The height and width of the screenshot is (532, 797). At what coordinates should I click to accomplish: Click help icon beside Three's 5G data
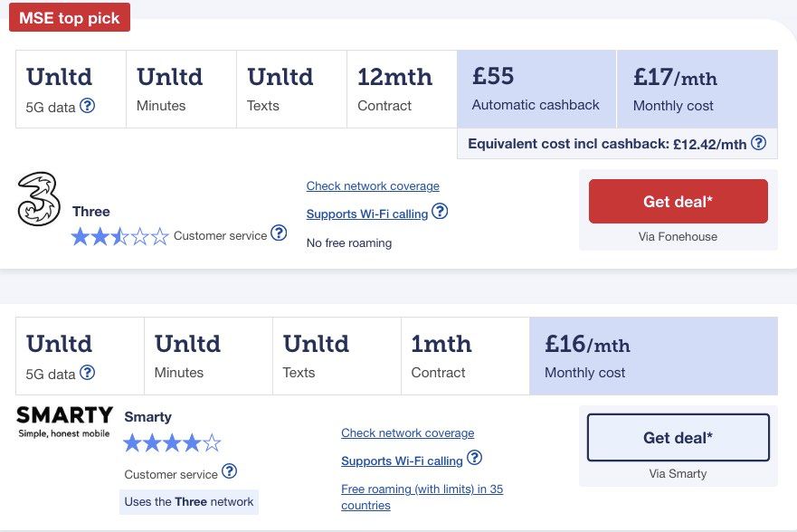(x=88, y=106)
